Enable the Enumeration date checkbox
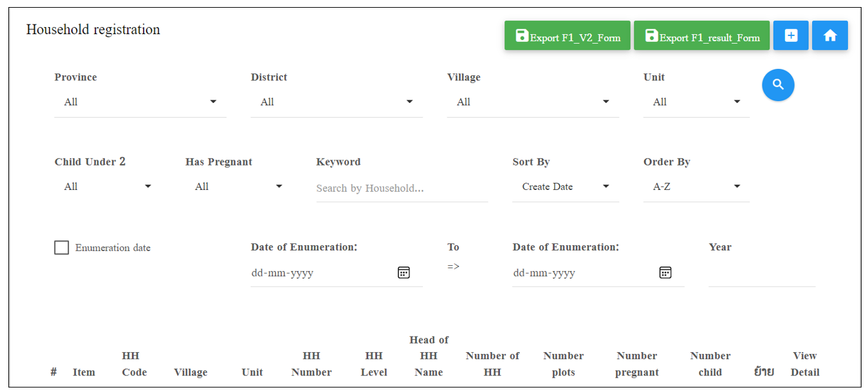Screen dimensions: 868x392 coord(61,247)
